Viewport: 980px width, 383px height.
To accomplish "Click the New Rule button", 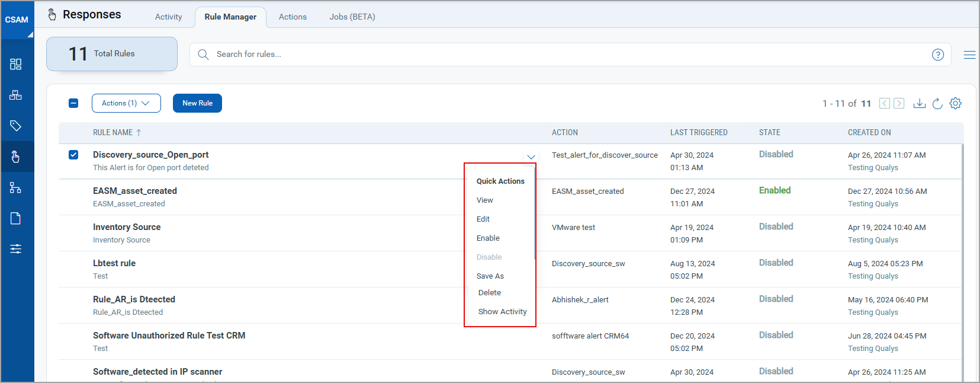I will point(197,103).
